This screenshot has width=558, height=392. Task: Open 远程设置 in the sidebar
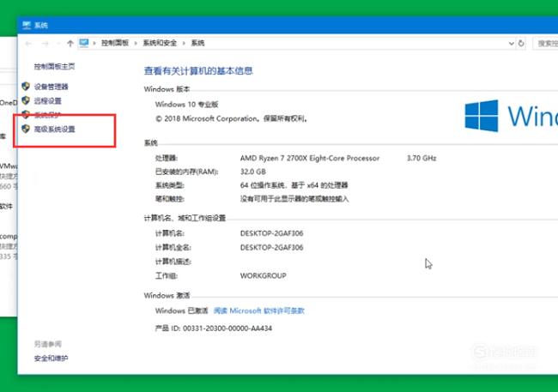(48, 101)
